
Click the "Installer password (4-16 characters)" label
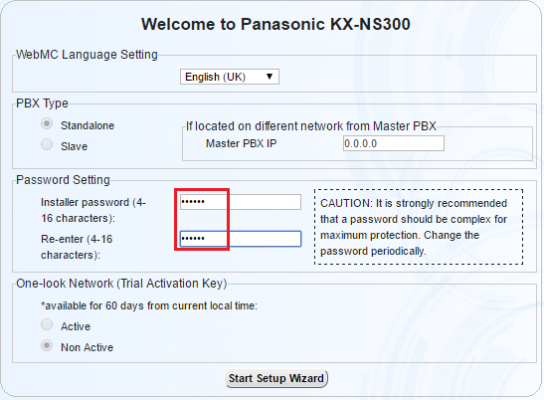(93, 210)
